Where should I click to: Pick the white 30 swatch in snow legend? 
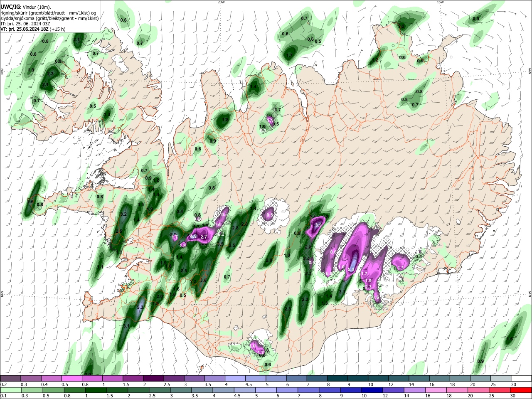coord(522,378)
